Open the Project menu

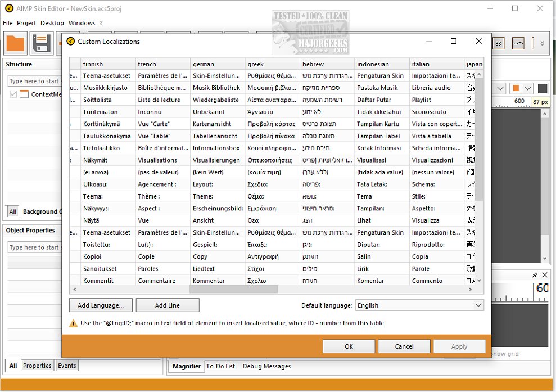tap(26, 23)
